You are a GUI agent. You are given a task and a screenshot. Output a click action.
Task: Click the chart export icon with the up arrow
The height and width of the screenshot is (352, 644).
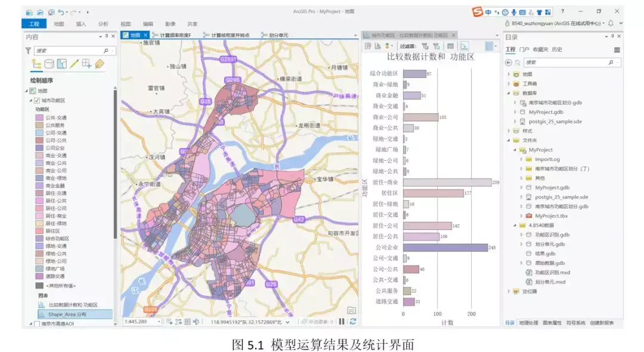click(387, 46)
